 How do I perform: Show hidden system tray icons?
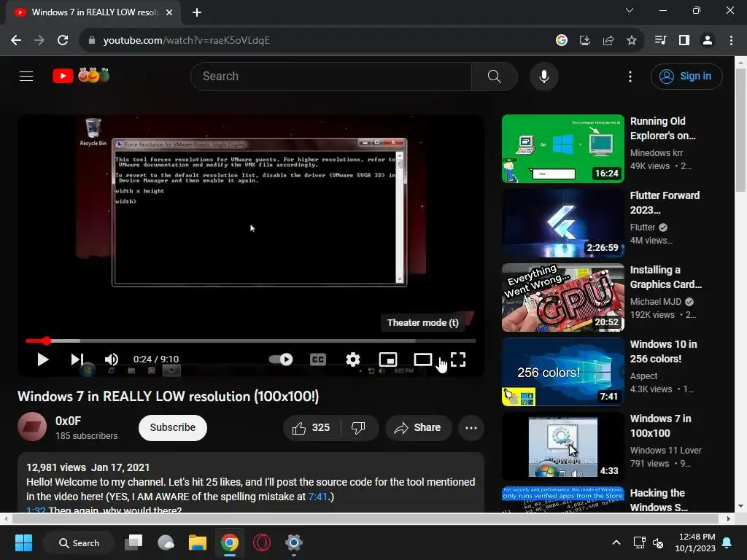616,542
